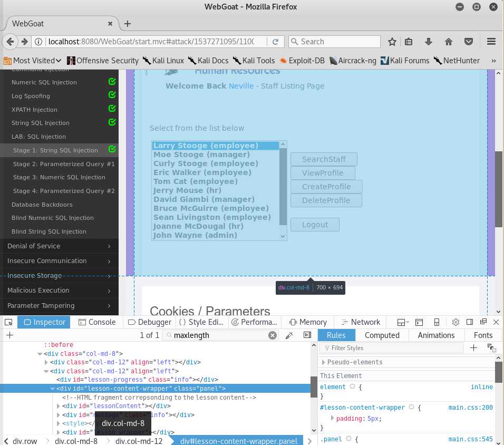
Task: Click the ViewProfile button
Action: (x=323, y=173)
